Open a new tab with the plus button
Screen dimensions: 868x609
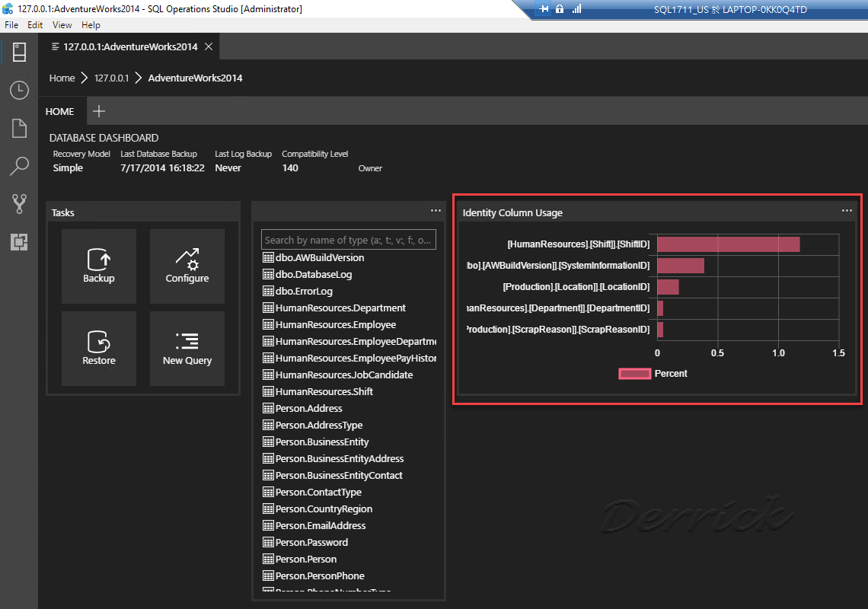coord(98,111)
